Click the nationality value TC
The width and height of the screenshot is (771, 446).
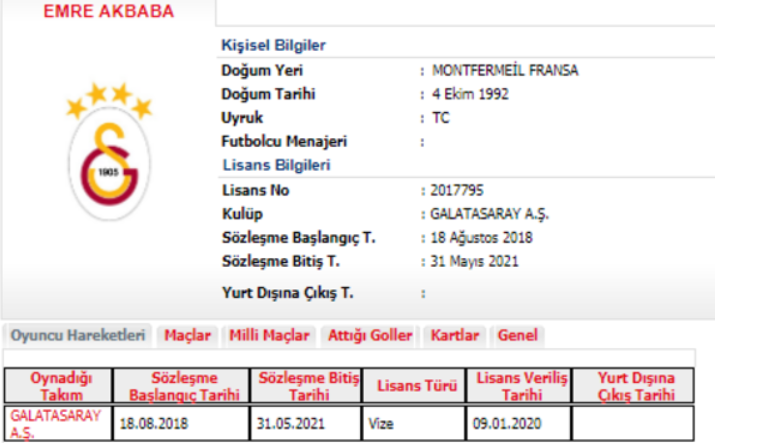441,118
